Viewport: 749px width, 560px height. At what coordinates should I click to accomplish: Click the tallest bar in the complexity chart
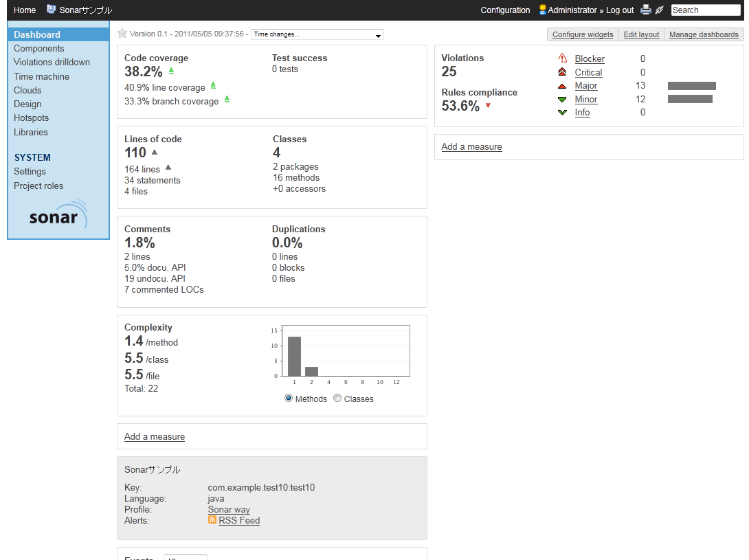tap(294, 357)
